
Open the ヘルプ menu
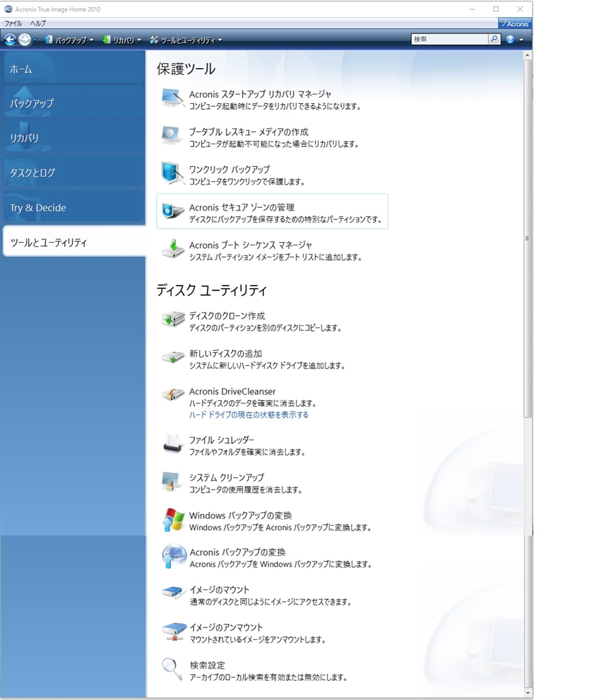click(38, 23)
